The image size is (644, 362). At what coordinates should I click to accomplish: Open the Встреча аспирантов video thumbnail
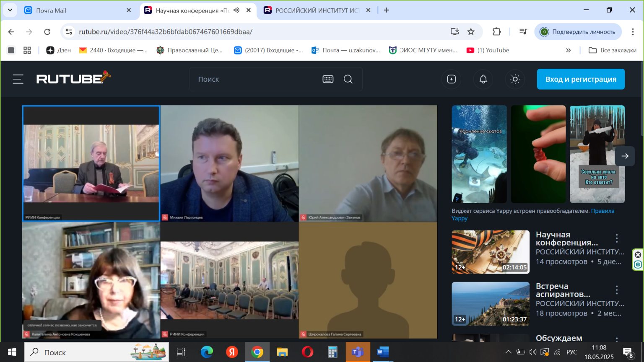491,304
